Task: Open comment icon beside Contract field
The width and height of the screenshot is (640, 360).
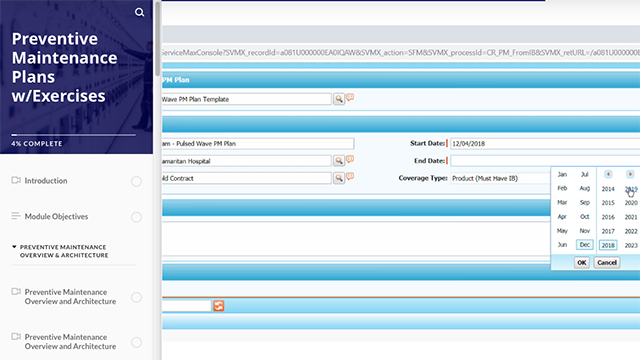Action: (x=350, y=177)
